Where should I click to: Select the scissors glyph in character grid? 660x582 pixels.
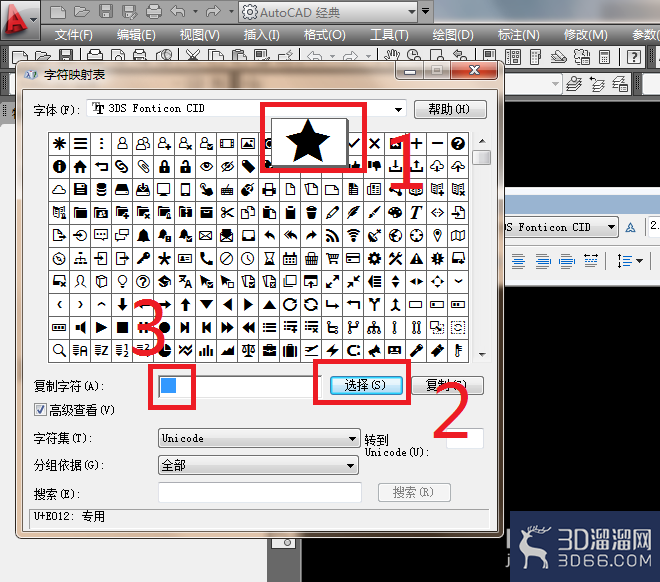pos(227,213)
